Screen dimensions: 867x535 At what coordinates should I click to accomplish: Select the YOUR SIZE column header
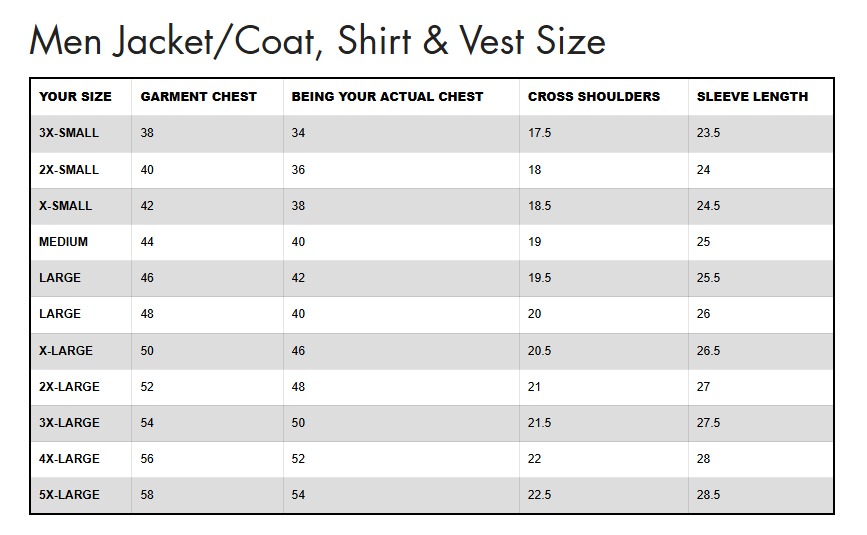point(75,97)
